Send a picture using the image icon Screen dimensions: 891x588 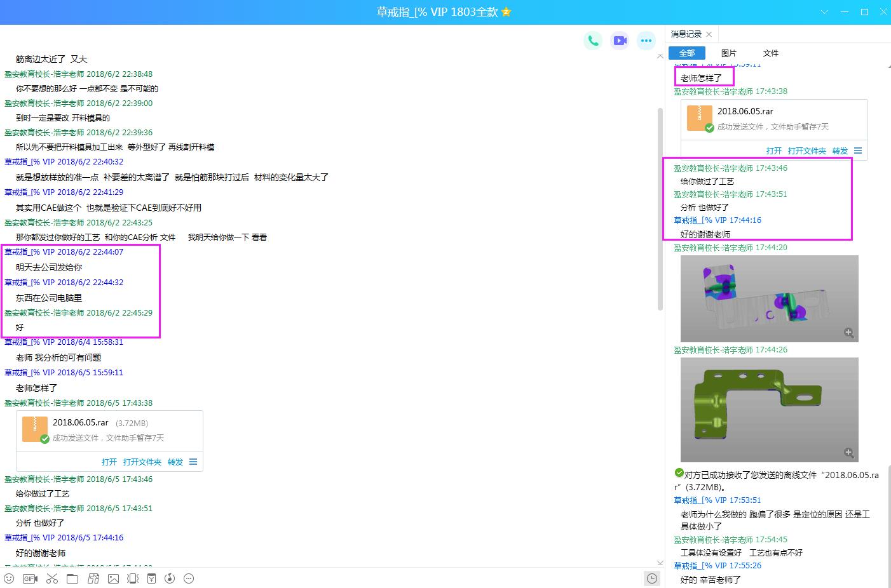tap(114, 578)
